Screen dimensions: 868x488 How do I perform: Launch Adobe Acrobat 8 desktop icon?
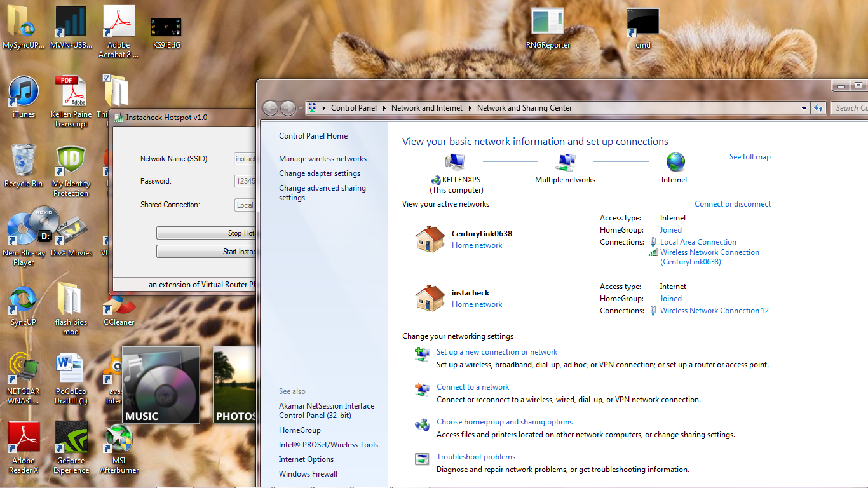click(119, 32)
